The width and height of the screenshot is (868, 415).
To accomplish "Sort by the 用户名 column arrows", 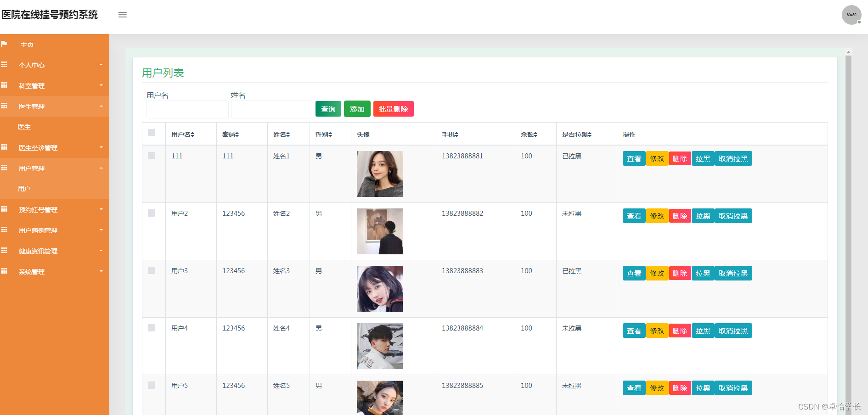I will 192,135.
